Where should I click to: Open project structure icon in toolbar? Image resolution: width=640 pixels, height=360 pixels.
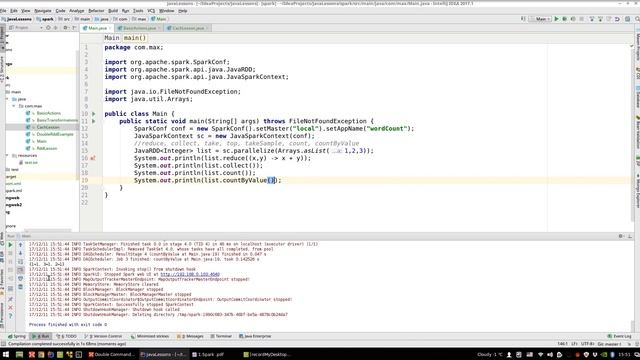click(628, 19)
